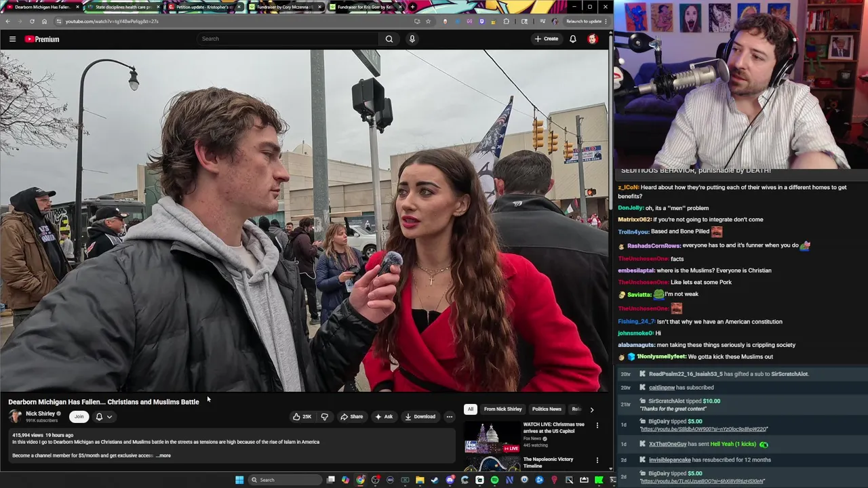Open Chrome from the taskbar

tap(360, 480)
